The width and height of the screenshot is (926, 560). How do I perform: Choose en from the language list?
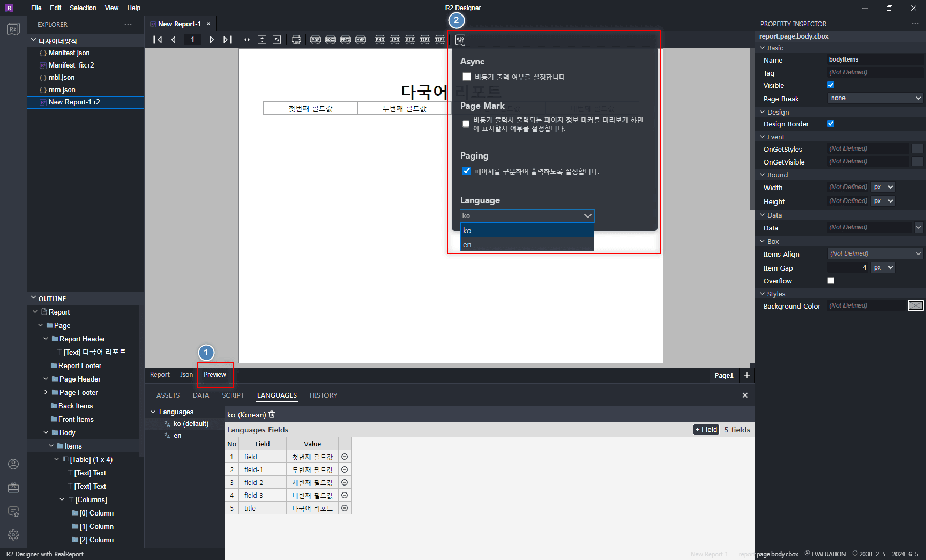(x=527, y=244)
